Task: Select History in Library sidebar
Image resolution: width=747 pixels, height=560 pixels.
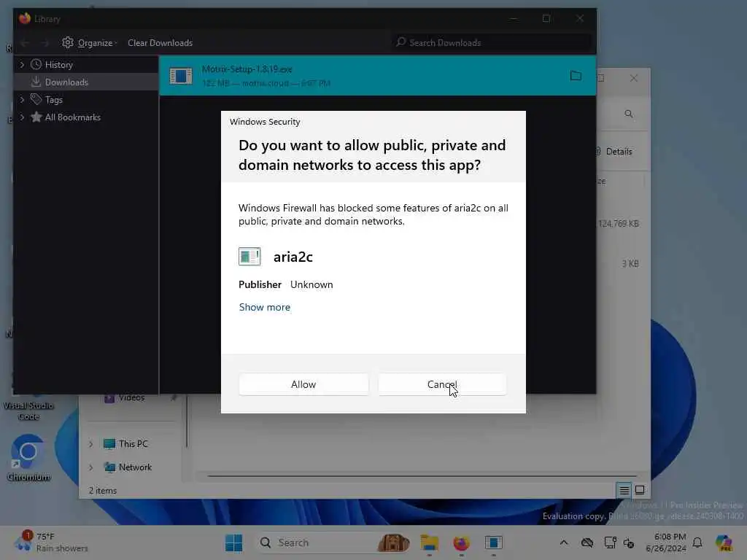Action: [58, 64]
